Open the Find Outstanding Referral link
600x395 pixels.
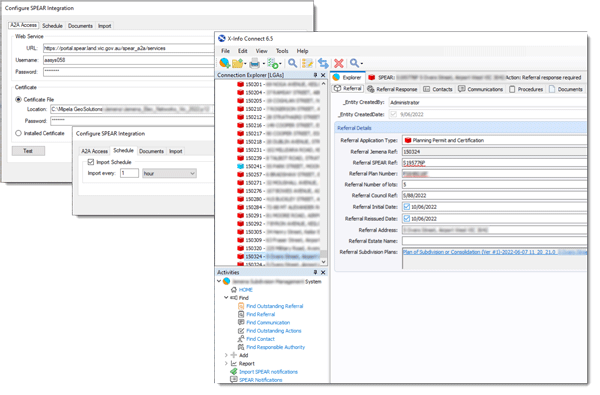click(275, 306)
